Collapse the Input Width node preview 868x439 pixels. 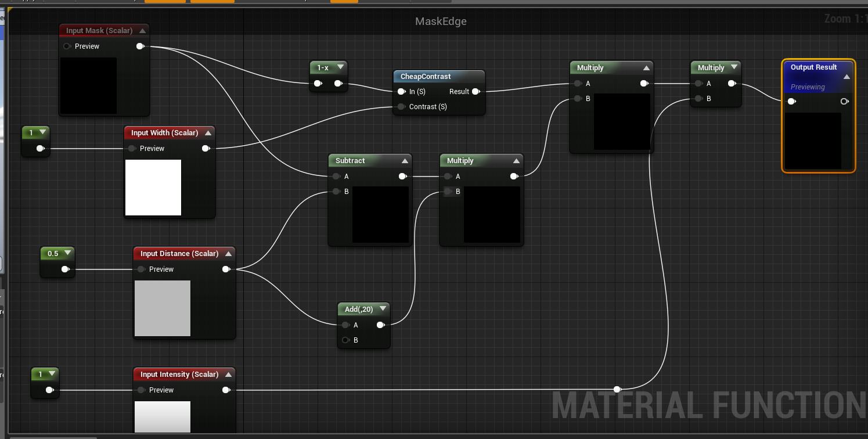[207, 132]
